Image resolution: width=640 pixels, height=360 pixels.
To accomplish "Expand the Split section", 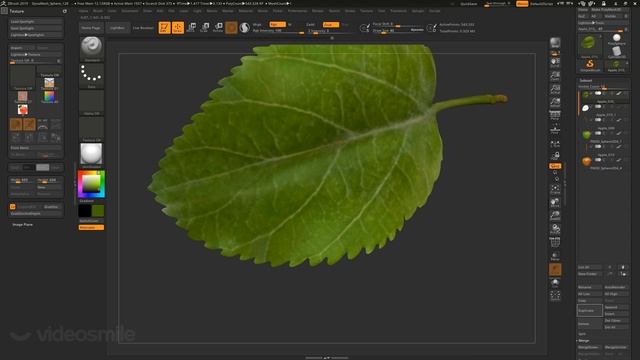I will click(582, 334).
